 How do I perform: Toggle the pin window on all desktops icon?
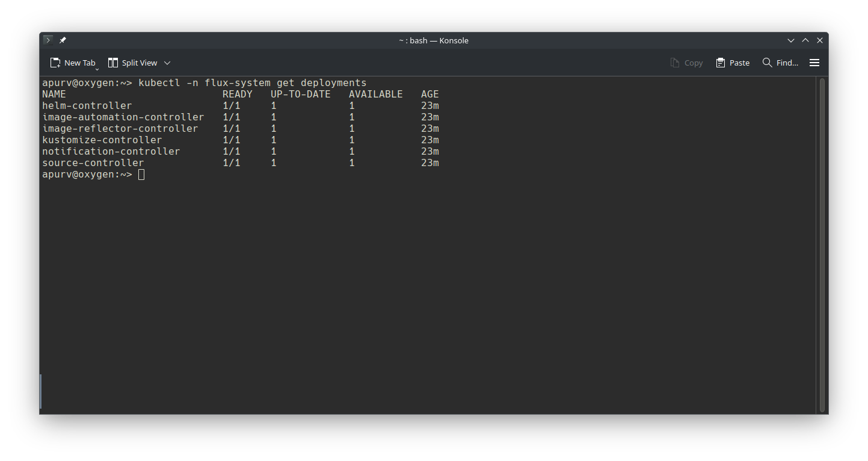pos(63,40)
